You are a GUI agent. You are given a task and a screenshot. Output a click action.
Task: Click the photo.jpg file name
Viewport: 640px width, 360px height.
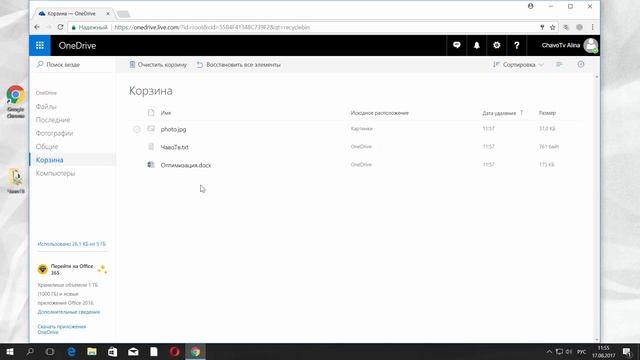pyautogui.click(x=173, y=129)
